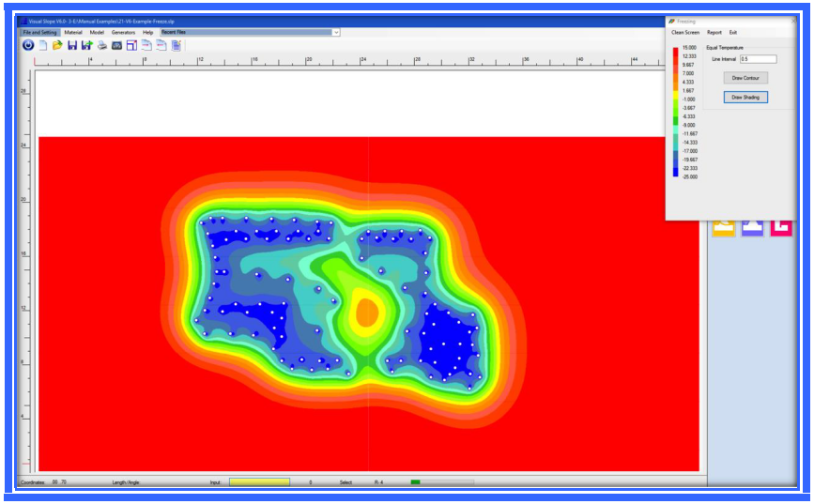Click the Line Interval input field
Screen dimensions: 814x504
[757, 59]
